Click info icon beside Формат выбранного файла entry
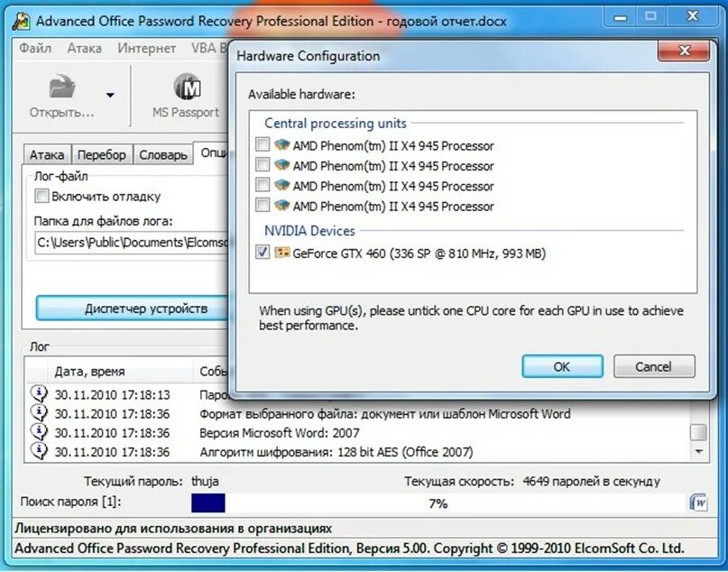The height and width of the screenshot is (572, 728). click(x=39, y=412)
